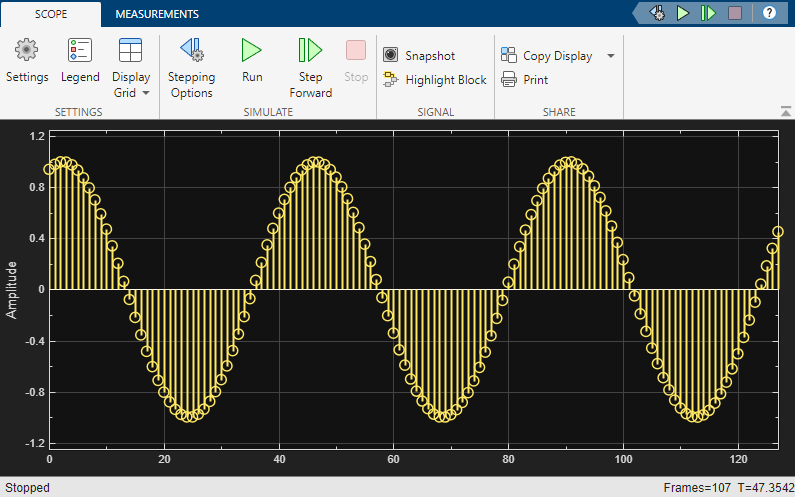This screenshot has width=795, height=497.
Task: Click the quick access Run icon
Action: tap(683, 13)
